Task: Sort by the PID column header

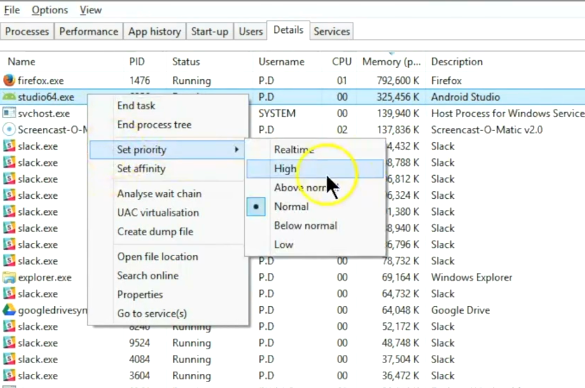Action: [137, 62]
